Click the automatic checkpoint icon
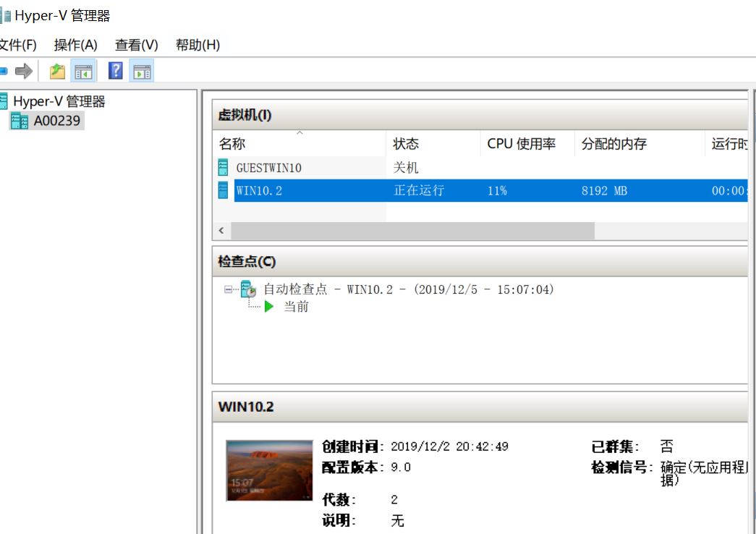Image resolution: width=756 pixels, height=534 pixels. [x=248, y=289]
